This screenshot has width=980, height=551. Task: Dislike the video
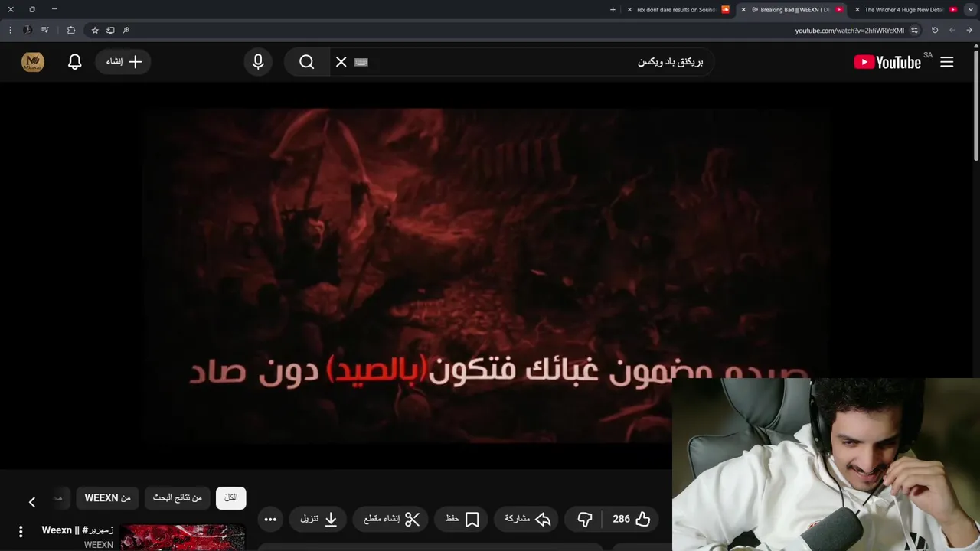(x=585, y=519)
